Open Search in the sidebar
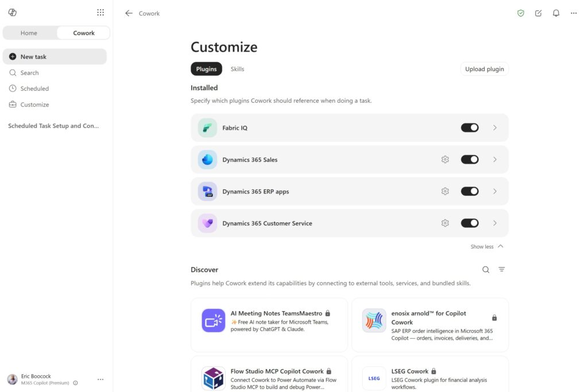Image resolution: width=588 pixels, height=392 pixels. tap(55, 73)
